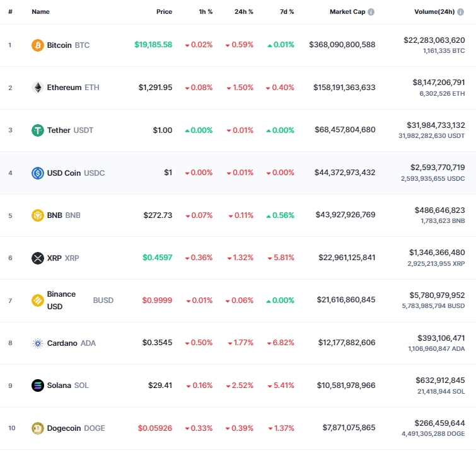Click Cardano price $0.3545
The width and height of the screenshot is (476, 451).
tap(157, 343)
